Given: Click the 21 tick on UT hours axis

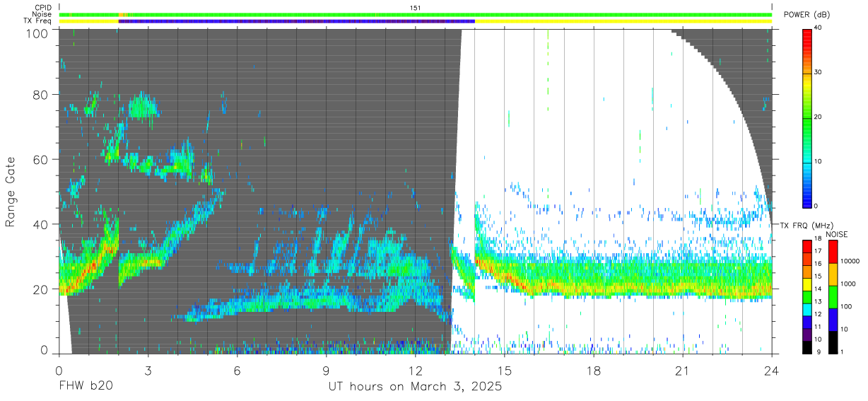Looking at the screenshot, I should (x=682, y=370).
